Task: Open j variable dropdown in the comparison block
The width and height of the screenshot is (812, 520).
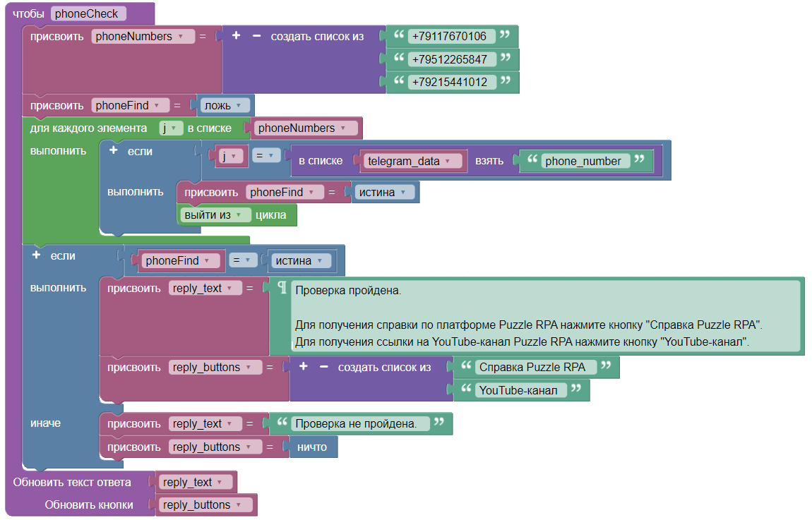Action: 231,156
